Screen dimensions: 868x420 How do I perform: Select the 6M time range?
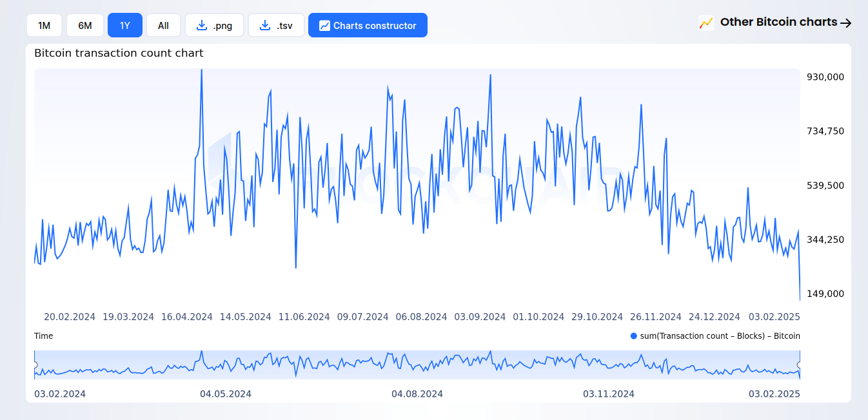(85, 25)
